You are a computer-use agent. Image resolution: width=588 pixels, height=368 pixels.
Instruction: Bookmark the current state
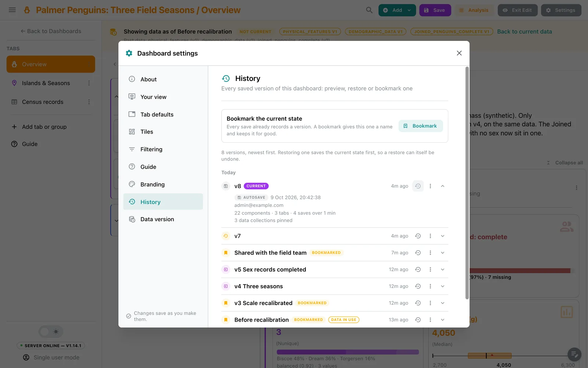point(420,126)
